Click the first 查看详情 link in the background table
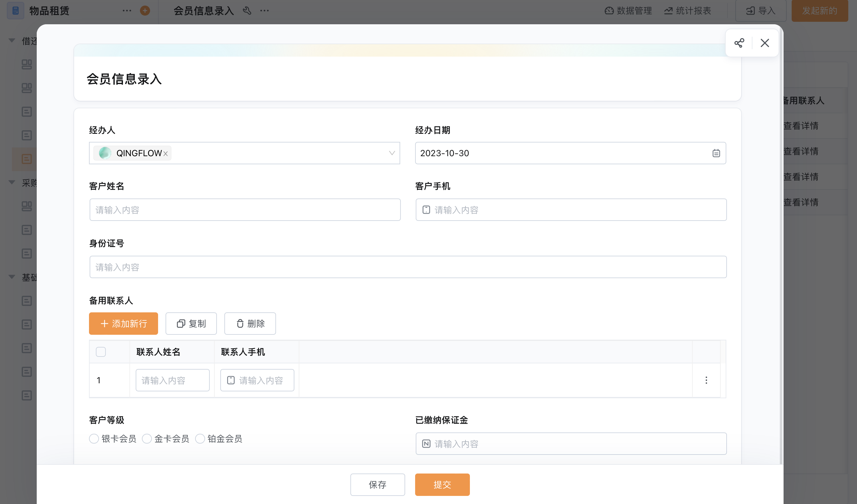Screen dimensions: 857x504 pyautogui.click(x=801, y=126)
